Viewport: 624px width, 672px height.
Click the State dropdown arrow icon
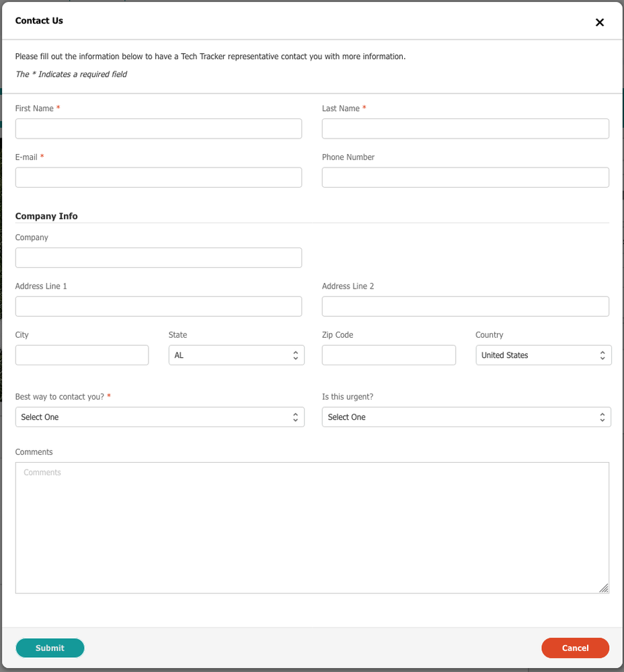point(295,355)
